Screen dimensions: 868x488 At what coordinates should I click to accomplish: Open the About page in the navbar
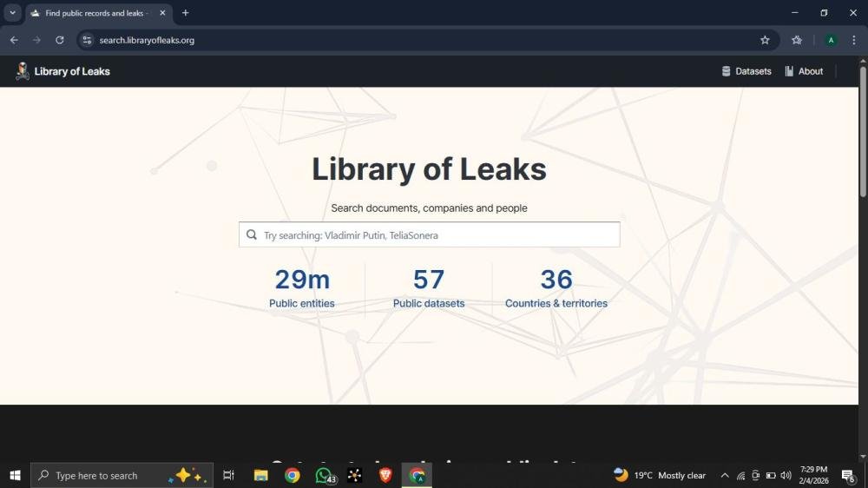[x=804, y=71]
